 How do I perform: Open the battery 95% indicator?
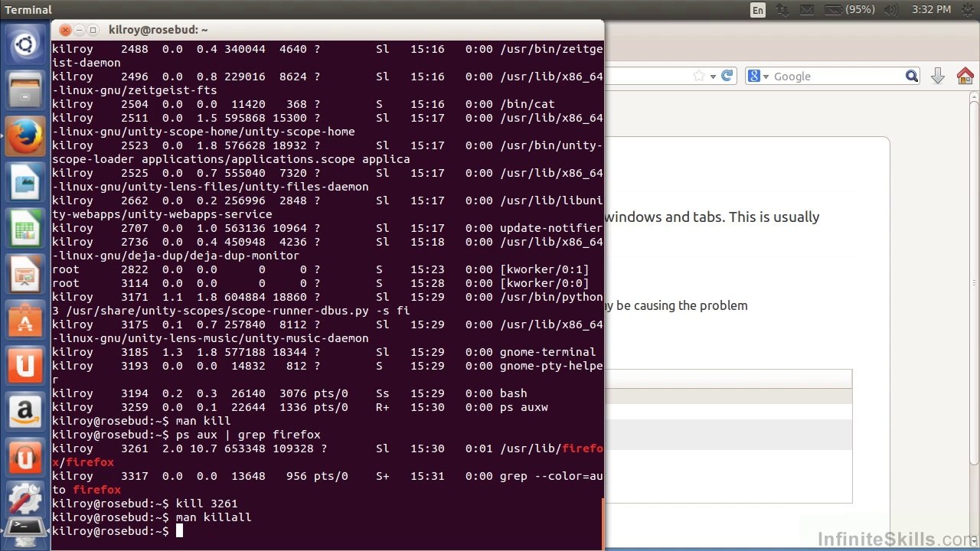click(x=848, y=10)
